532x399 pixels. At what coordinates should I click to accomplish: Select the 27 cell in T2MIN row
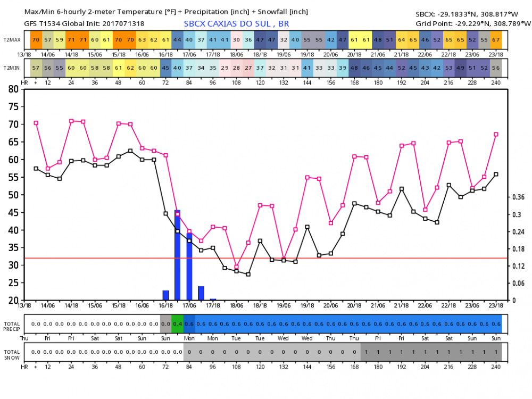click(248, 67)
